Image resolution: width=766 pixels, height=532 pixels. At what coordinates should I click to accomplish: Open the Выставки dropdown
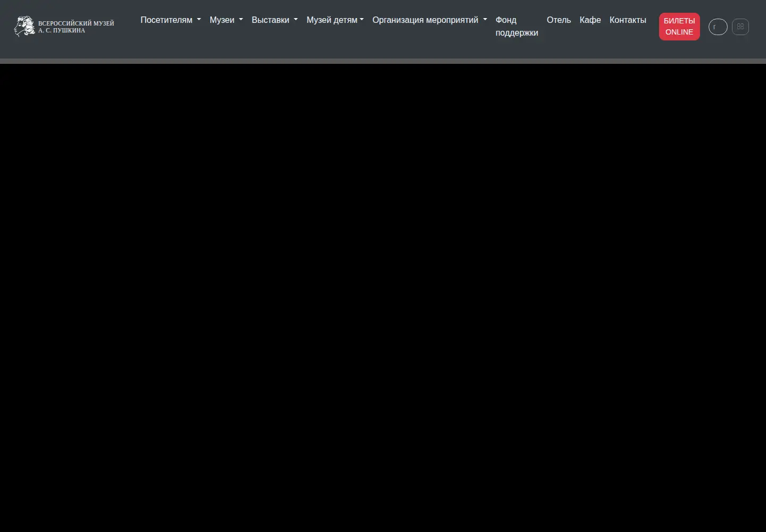click(x=274, y=20)
